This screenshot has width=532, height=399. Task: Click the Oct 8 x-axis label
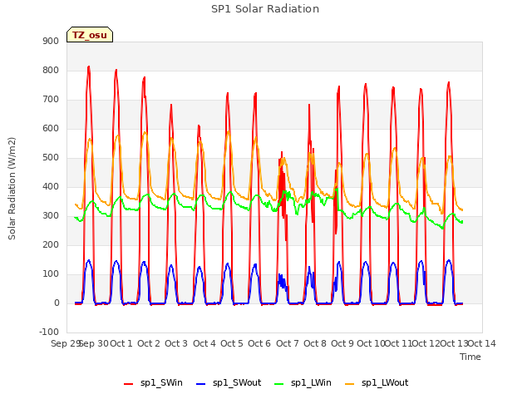(315, 343)
